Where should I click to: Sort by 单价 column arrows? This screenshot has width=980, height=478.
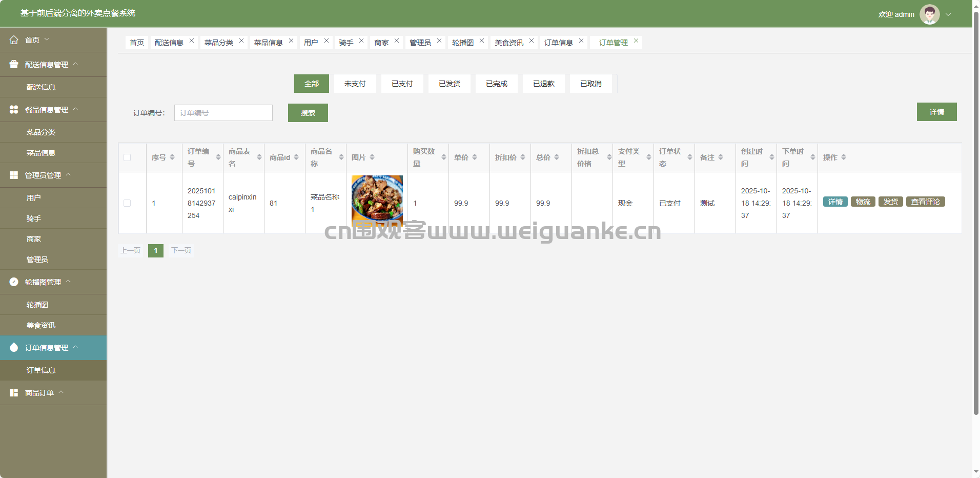(475, 157)
